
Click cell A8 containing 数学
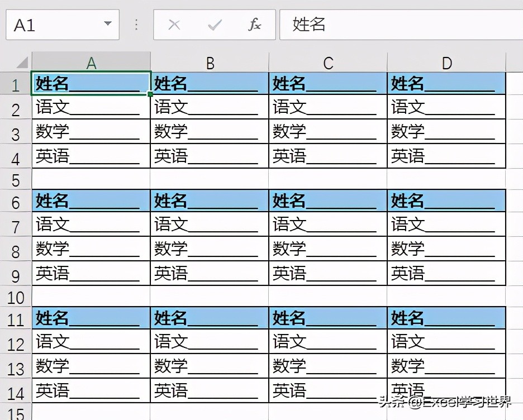pos(91,249)
